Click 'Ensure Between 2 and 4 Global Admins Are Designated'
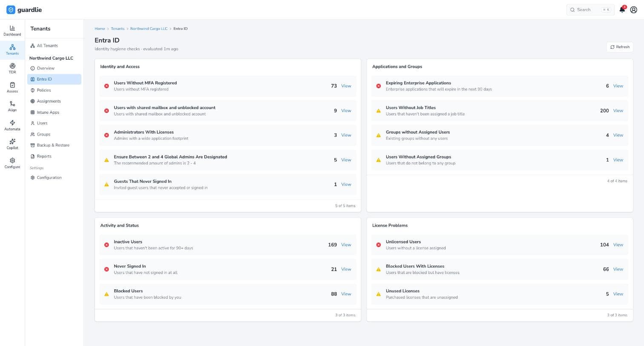The height and width of the screenshot is (346, 644). 170,157
